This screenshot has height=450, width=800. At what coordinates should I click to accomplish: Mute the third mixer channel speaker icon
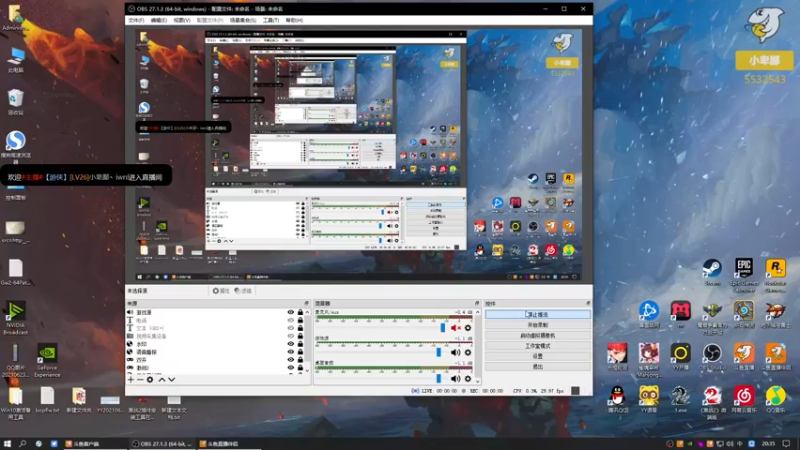(456, 379)
